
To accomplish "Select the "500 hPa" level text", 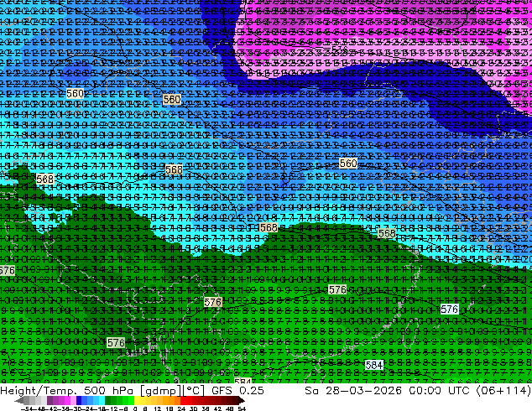I will 108,391.
